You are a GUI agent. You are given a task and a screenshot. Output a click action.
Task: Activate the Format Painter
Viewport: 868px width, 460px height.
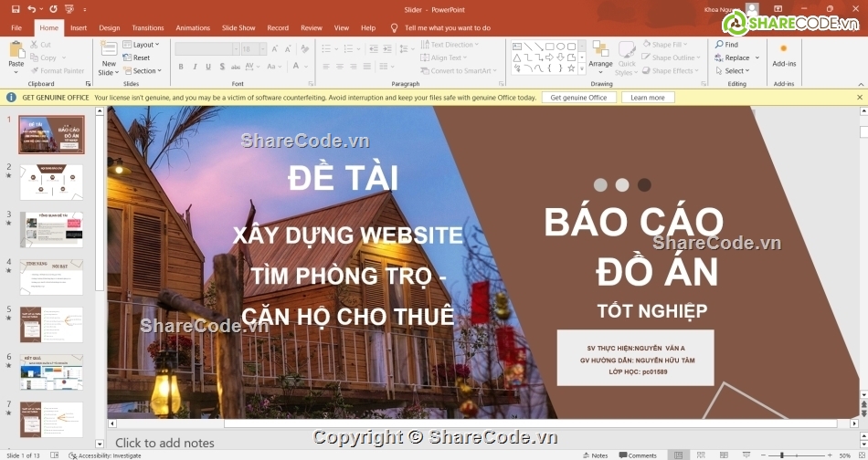click(58, 71)
